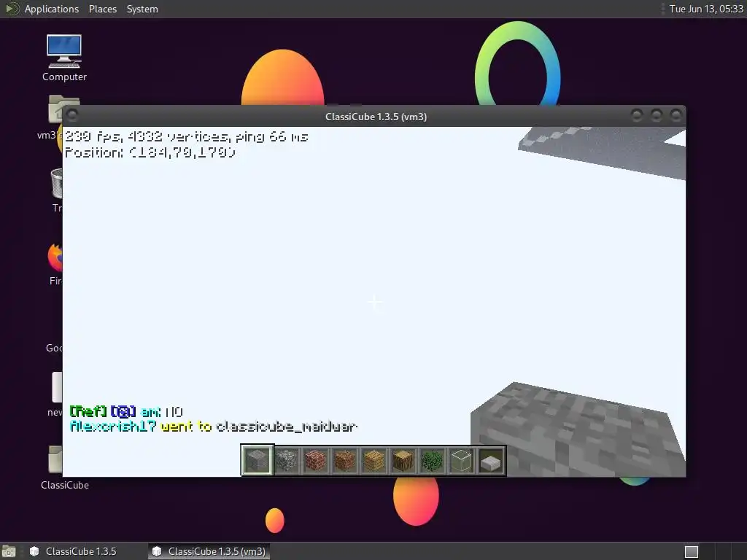Select the stone block hotbar slot

click(258, 460)
